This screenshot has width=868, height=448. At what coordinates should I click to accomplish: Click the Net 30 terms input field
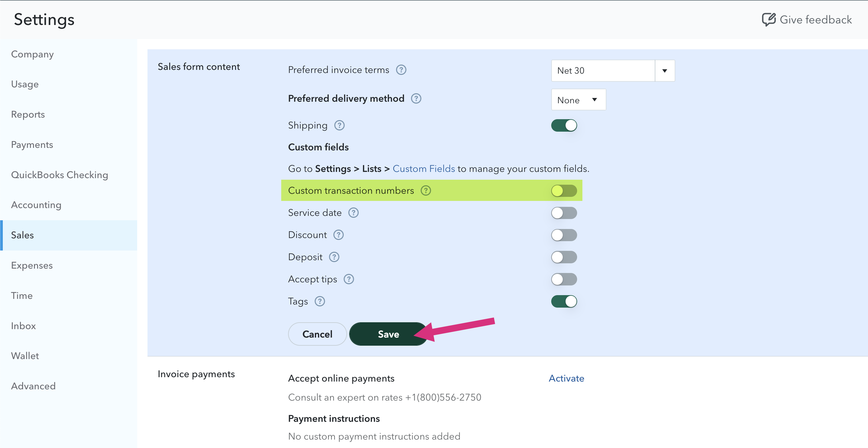coord(603,71)
